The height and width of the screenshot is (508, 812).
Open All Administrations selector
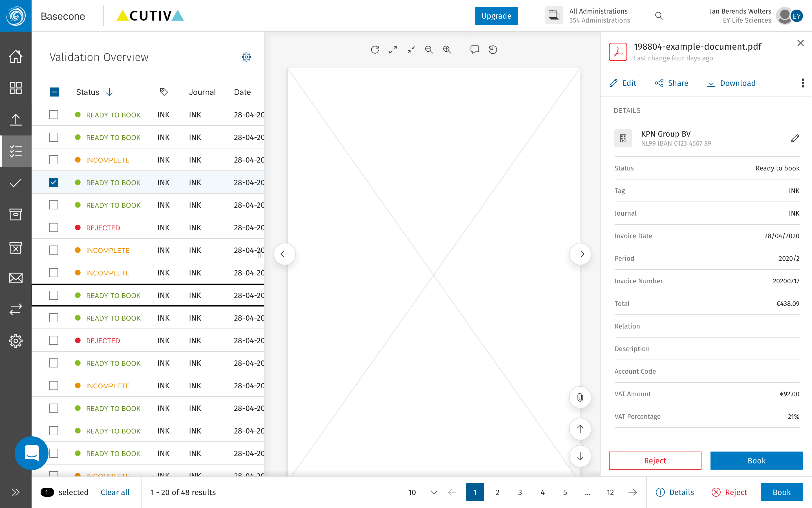pyautogui.click(x=588, y=16)
